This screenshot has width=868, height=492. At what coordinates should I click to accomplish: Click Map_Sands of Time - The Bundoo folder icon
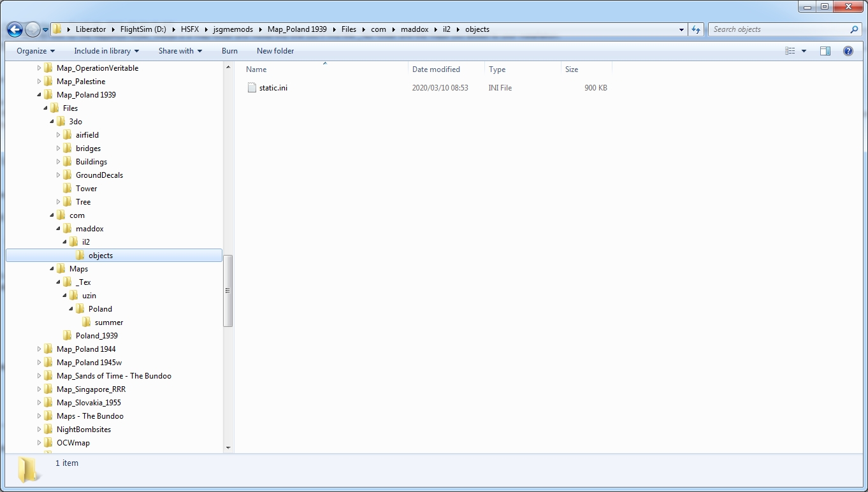pyautogui.click(x=48, y=376)
